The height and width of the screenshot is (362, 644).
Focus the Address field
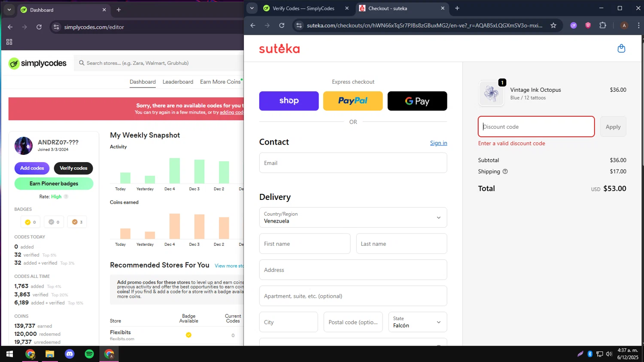click(353, 270)
